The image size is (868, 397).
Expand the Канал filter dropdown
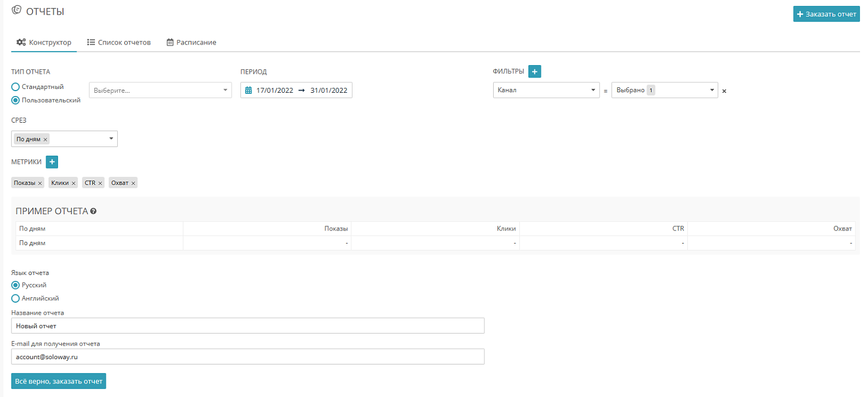click(x=546, y=90)
